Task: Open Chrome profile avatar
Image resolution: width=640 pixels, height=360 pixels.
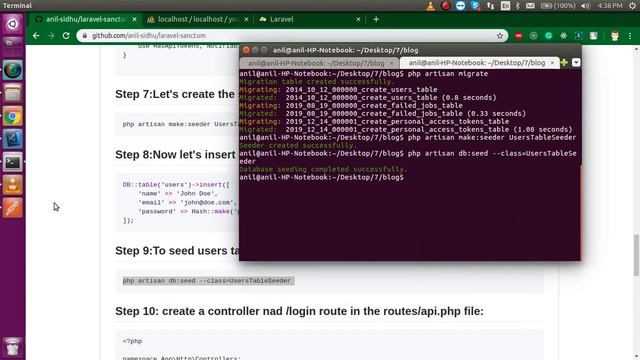Action: [615, 36]
